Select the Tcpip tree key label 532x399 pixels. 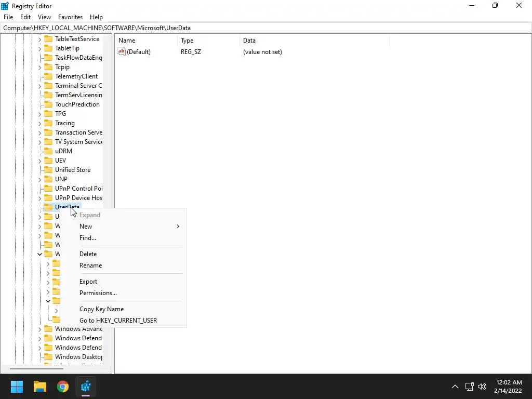(x=62, y=67)
